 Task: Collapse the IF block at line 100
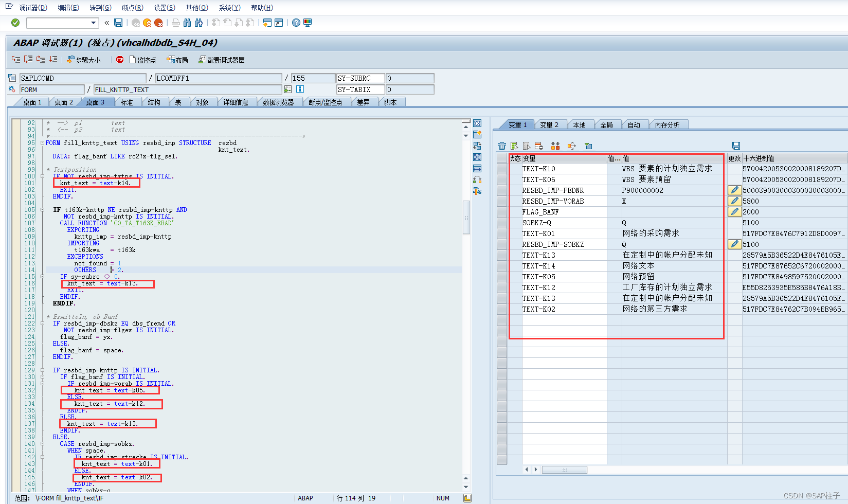click(42, 176)
